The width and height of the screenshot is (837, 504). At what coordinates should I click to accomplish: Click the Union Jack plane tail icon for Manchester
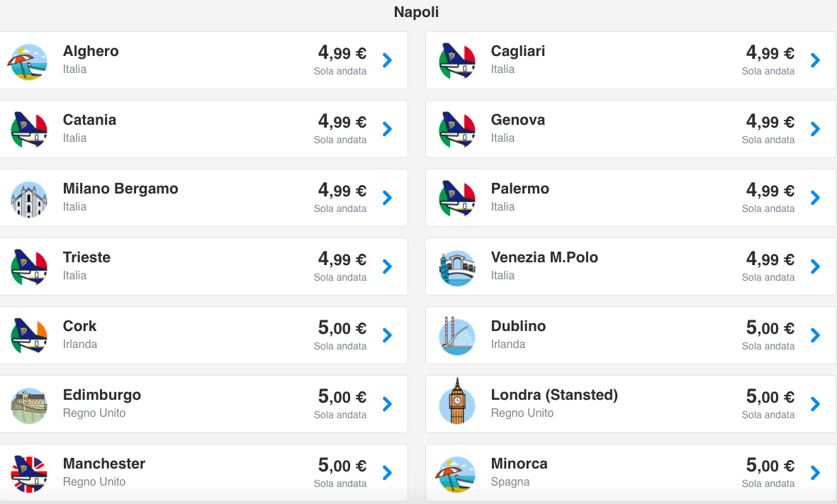coord(29,474)
